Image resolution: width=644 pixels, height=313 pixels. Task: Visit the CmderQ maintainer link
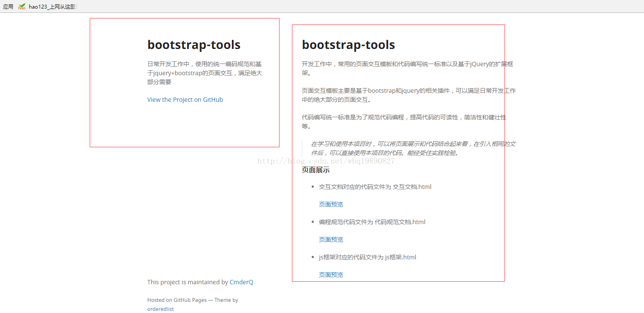point(241,282)
